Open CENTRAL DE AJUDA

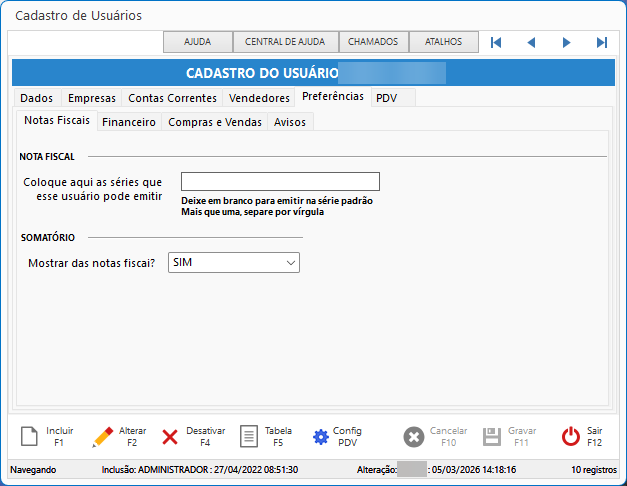pyautogui.click(x=286, y=42)
